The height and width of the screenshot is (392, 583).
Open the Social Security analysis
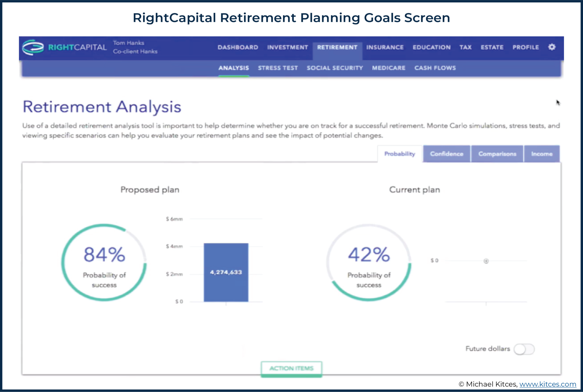(335, 68)
